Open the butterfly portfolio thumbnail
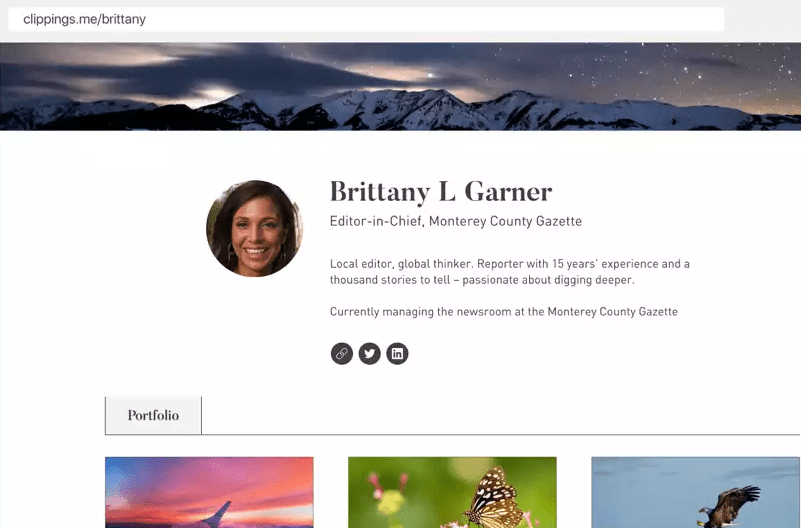This screenshot has height=528, width=801. 452,492
